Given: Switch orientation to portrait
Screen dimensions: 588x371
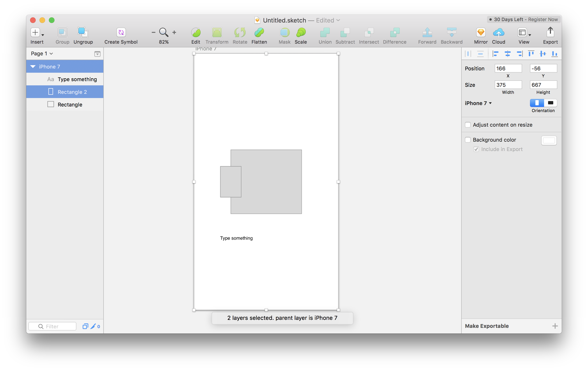Looking at the screenshot, I should 537,103.
